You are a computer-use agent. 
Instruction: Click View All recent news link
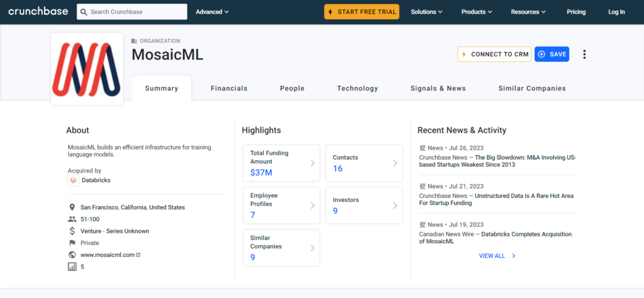(x=497, y=256)
